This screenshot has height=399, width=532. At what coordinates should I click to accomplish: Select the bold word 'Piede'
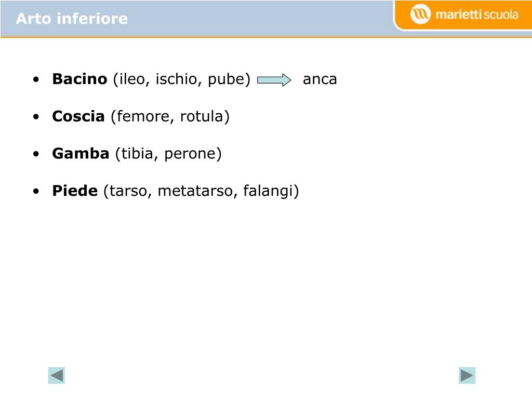pyautogui.click(x=75, y=191)
